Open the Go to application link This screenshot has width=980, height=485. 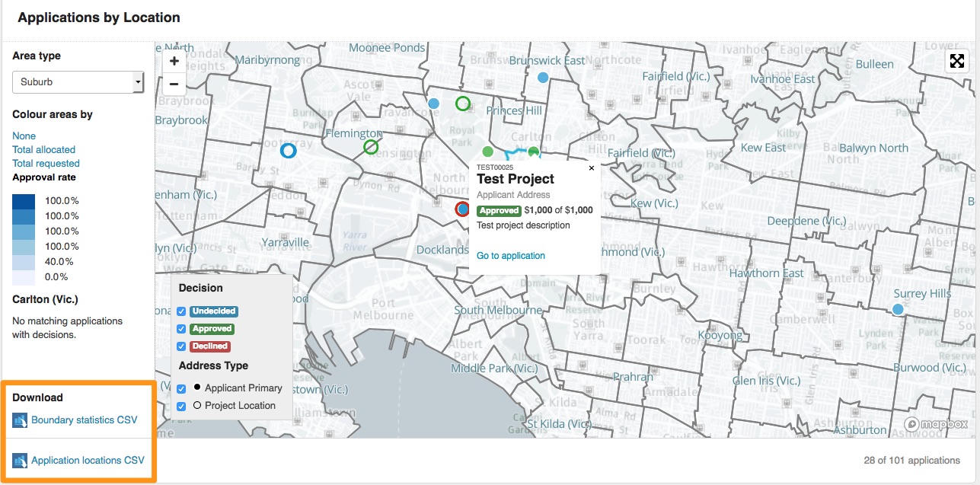click(510, 256)
